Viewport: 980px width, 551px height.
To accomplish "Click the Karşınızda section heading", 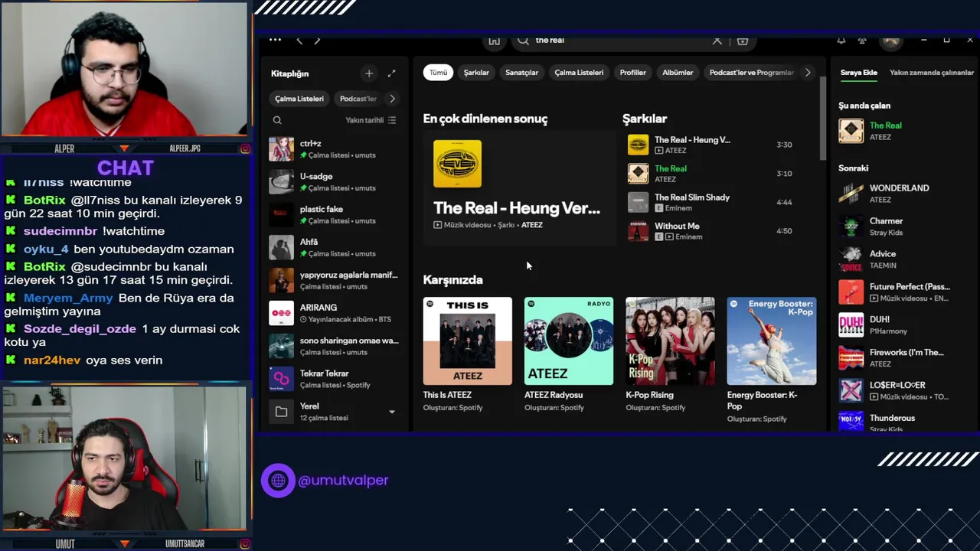I will coord(452,280).
